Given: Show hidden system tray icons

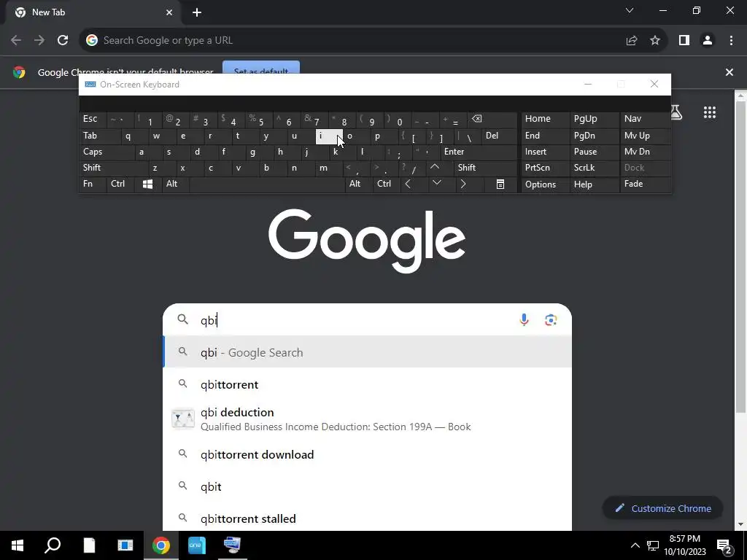Looking at the screenshot, I should pyautogui.click(x=635, y=545).
